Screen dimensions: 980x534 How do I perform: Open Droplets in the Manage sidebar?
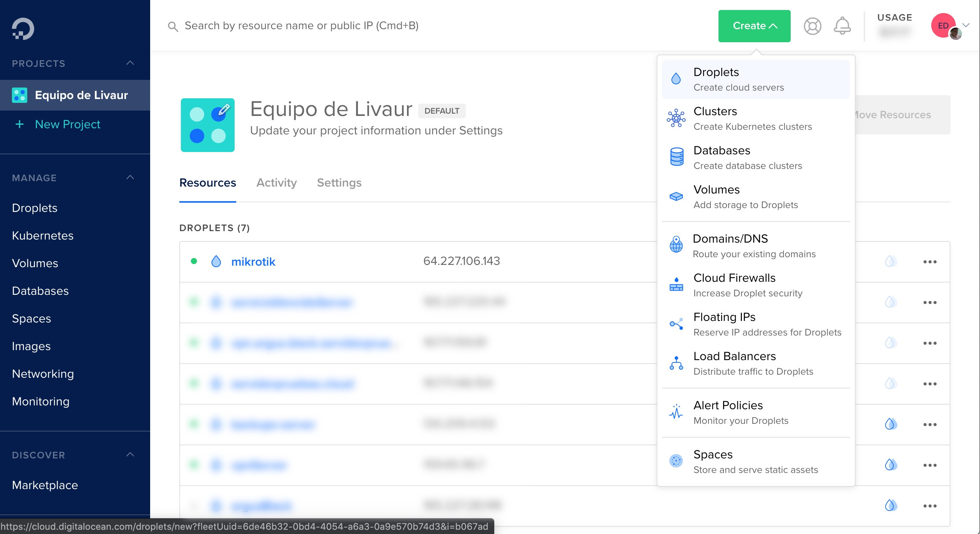[35, 208]
